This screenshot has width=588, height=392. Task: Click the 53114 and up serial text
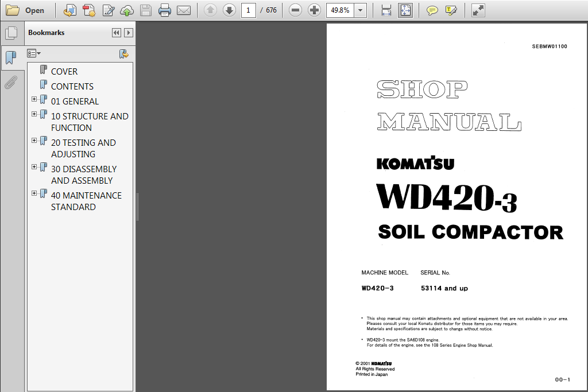tap(444, 288)
